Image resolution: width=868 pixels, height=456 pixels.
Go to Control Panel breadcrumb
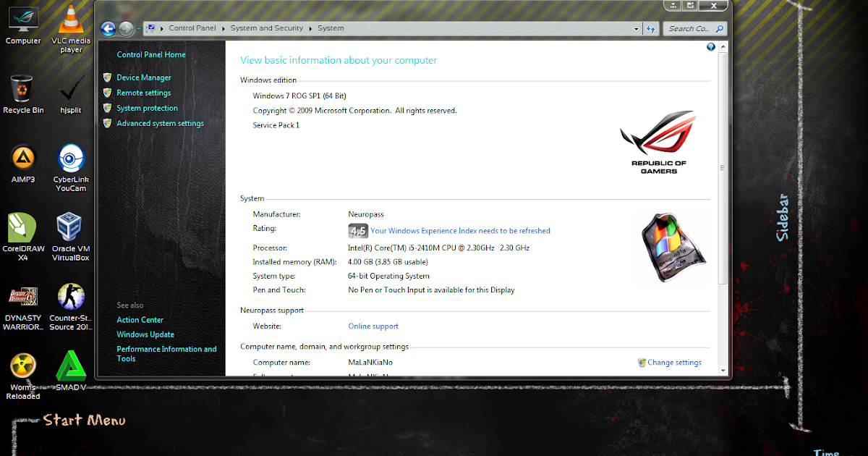coord(192,28)
